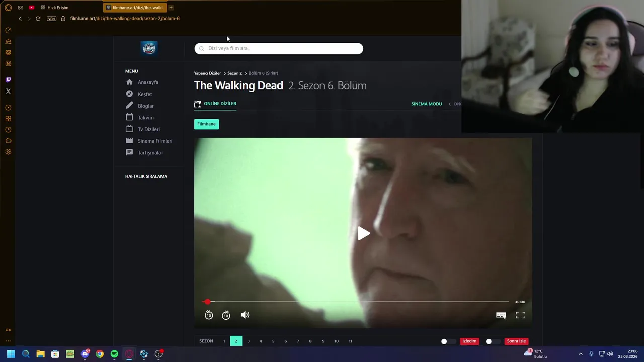Seek on the video progress bar
The image size is (644, 362).
pyautogui.click(x=356, y=302)
